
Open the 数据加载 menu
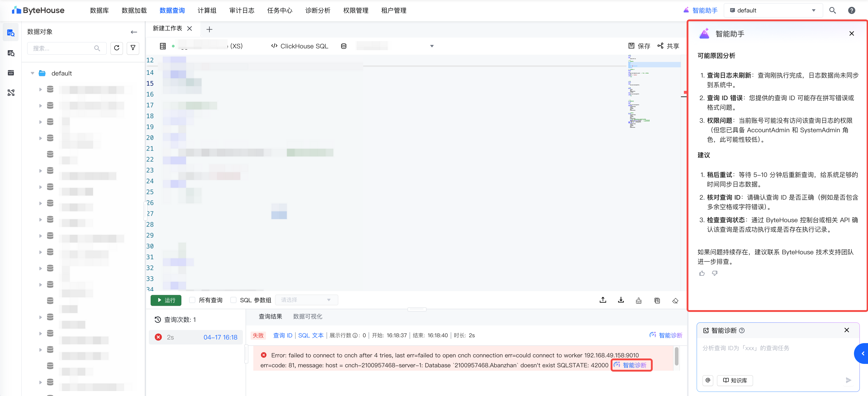click(134, 10)
